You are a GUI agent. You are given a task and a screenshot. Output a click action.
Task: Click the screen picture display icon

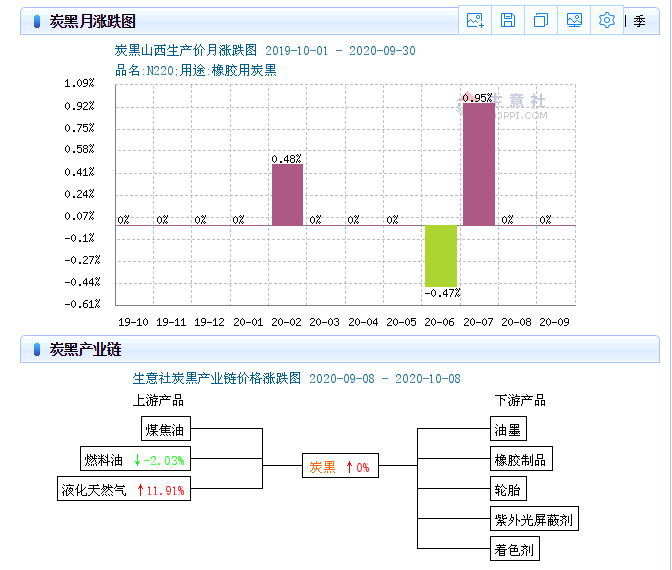coord(574,20)
